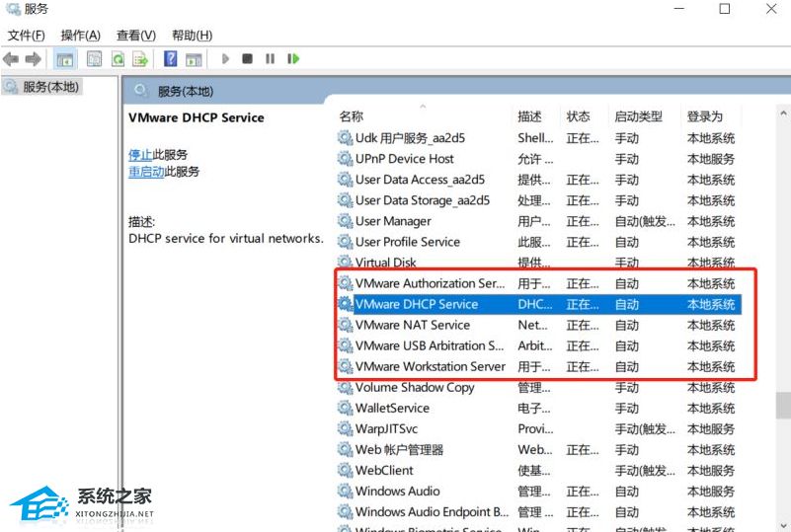
Task: Click the 停止 link to stop the service
Action: coord(140,155)
